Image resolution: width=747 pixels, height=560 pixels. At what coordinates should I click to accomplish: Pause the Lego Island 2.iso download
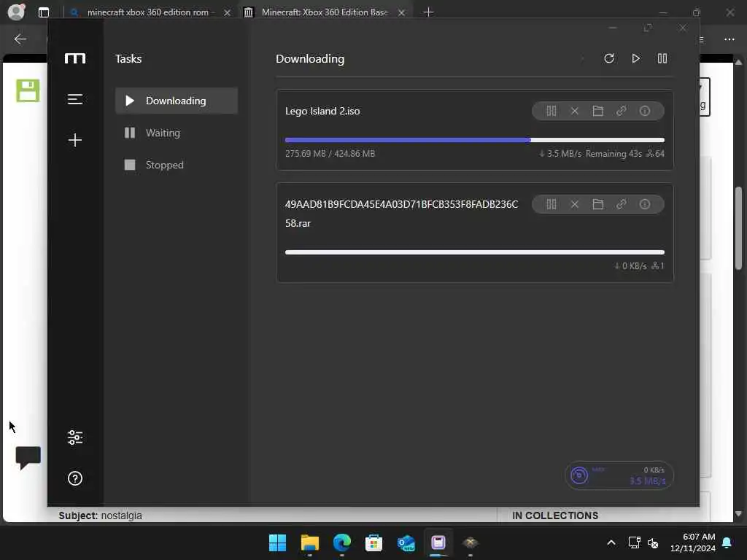click(551, 111)
